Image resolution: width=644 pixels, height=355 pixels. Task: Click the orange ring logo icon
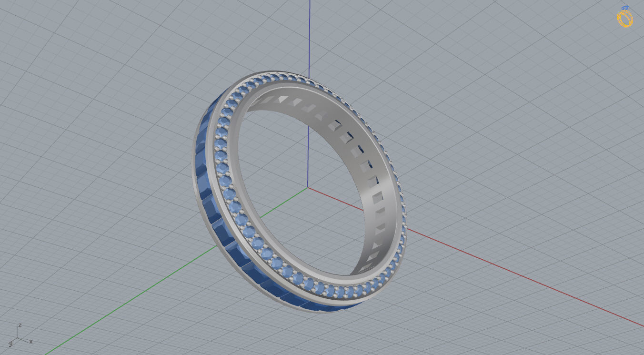tap(625, 17)
